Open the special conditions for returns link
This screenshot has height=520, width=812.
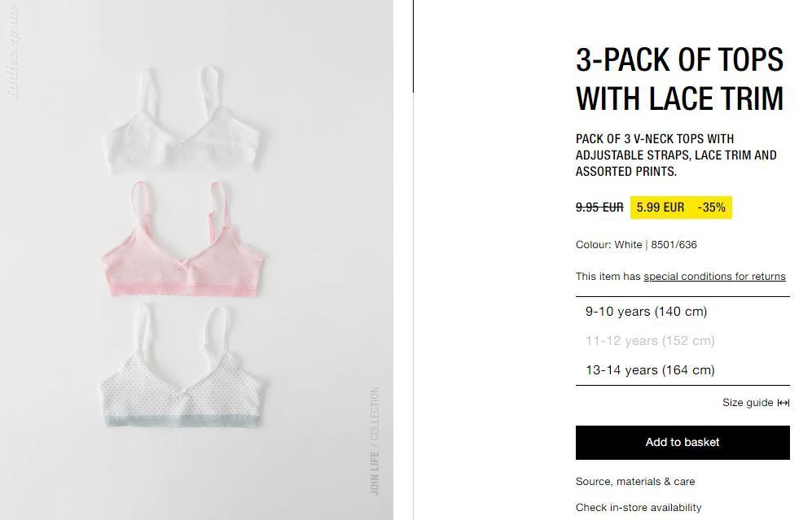click(x=714, y=277)
